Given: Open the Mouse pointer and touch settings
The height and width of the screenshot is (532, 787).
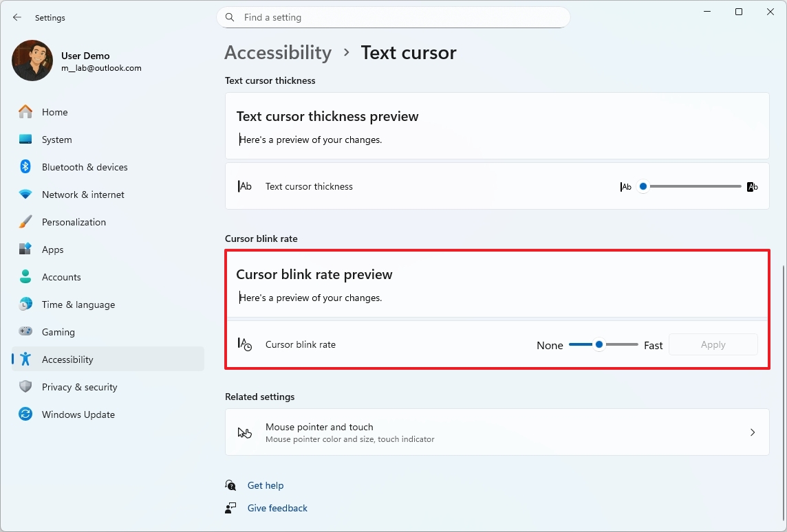Looking at the screenshot, I should click(x=497, y=432).
